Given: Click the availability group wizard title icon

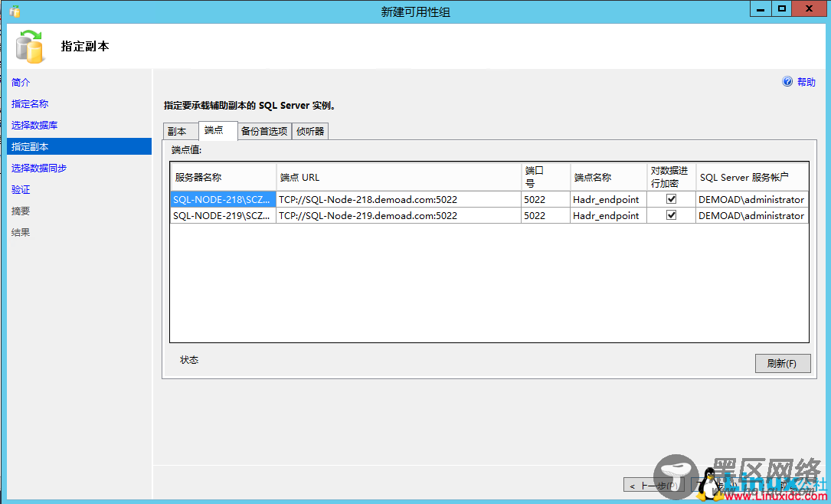Looking at the screenshot, I should [x=15, y=11].
